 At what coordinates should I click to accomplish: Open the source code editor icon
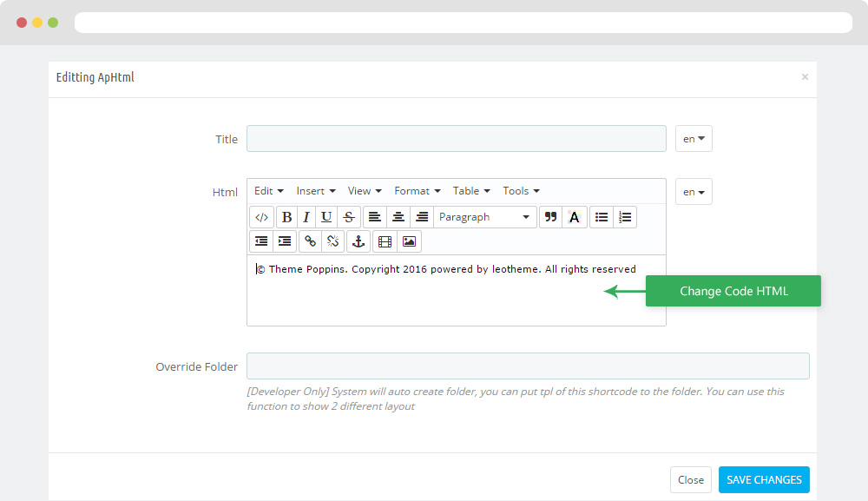(x=262, y=217)
